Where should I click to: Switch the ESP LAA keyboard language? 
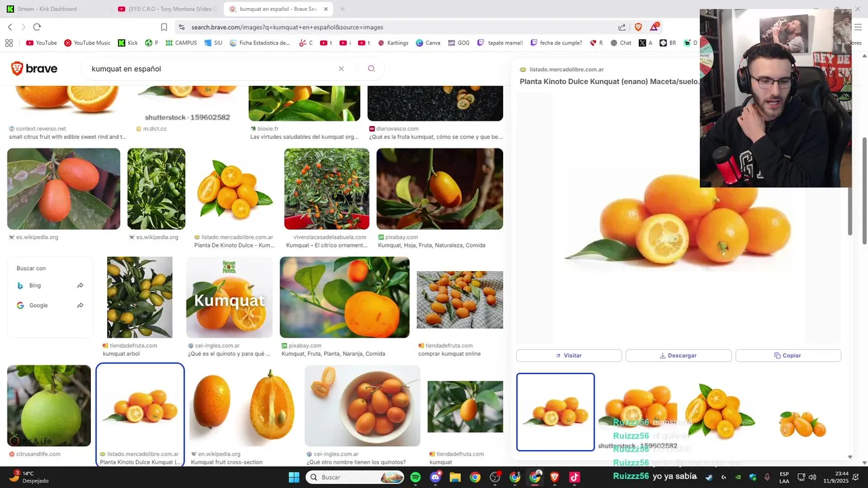pos(785,477)
